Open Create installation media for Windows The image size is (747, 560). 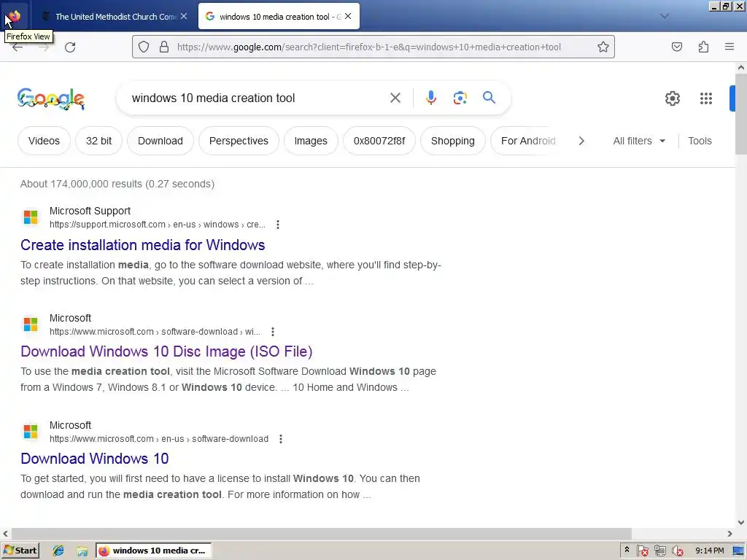coord(142,245)
